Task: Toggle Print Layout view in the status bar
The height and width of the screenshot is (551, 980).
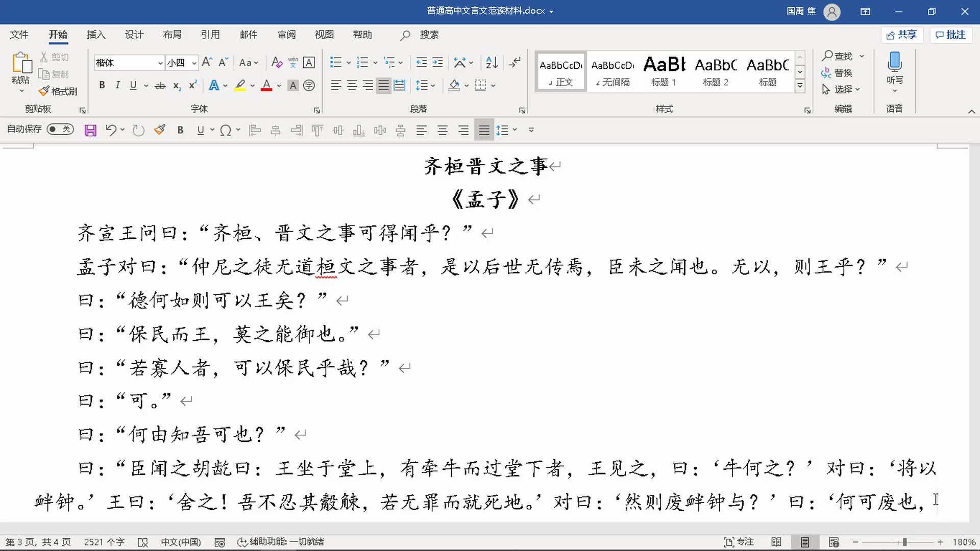Action: click(805, 542)
